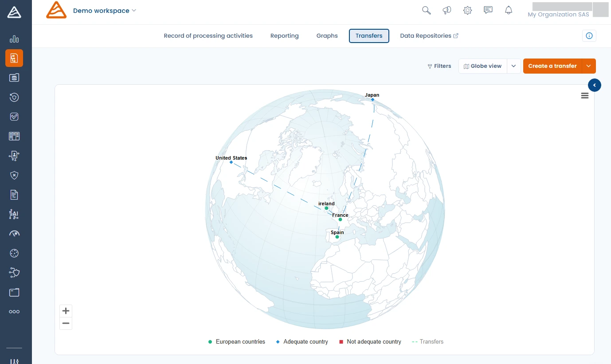Toggle the Transfers legend item

[x=427, y=341]
